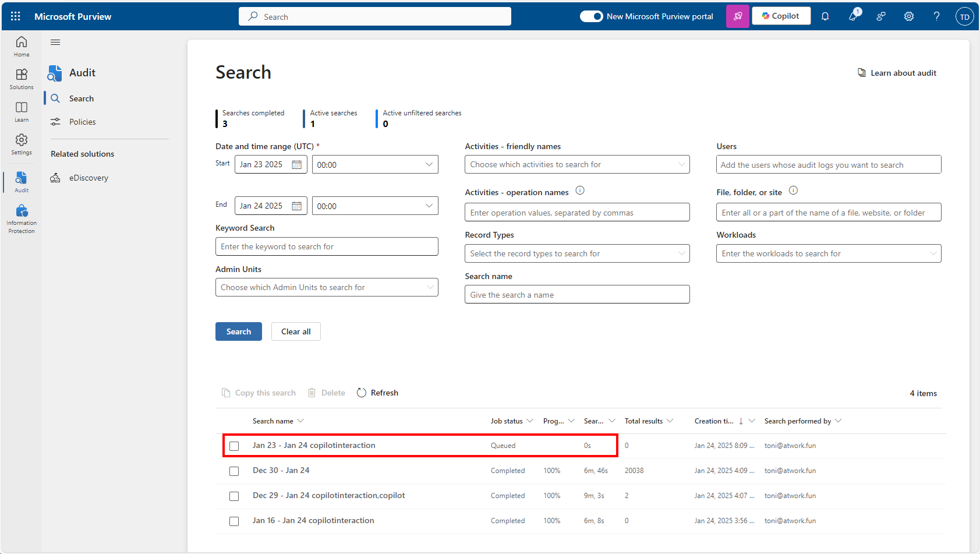This screenshot has width=980, height=554.
Task: Select checkbox for Jan 16 - Jan 24 copilotinteraction
Action: [234, 521]
